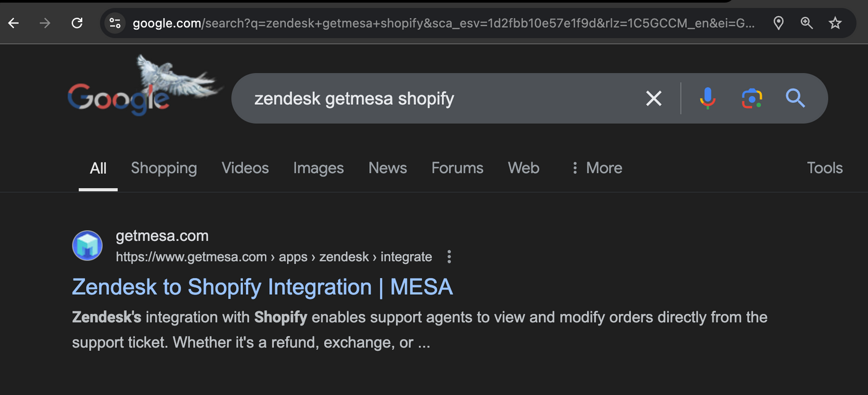Open the zoom magnifier icon
Viewport: 868px width, 395px height.
(x=807, y=23)
